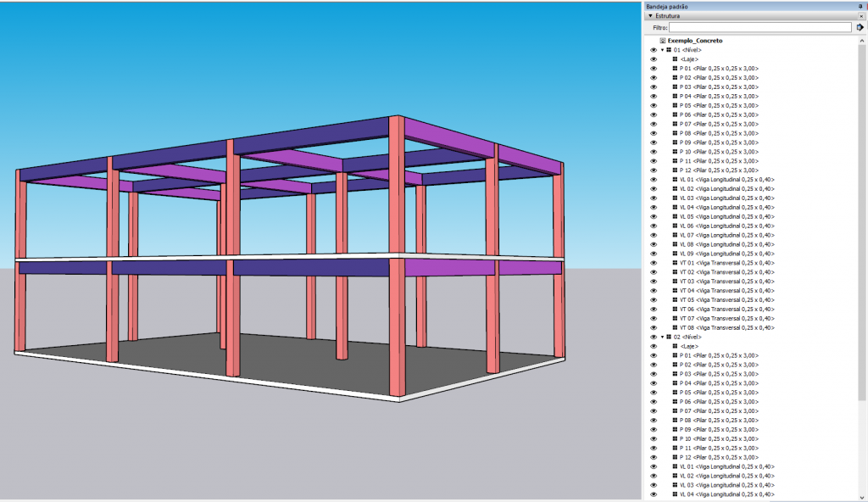
Task: Select VT 06 <Viga Transversal 0,25 x 0,40>
Action: 727,310
